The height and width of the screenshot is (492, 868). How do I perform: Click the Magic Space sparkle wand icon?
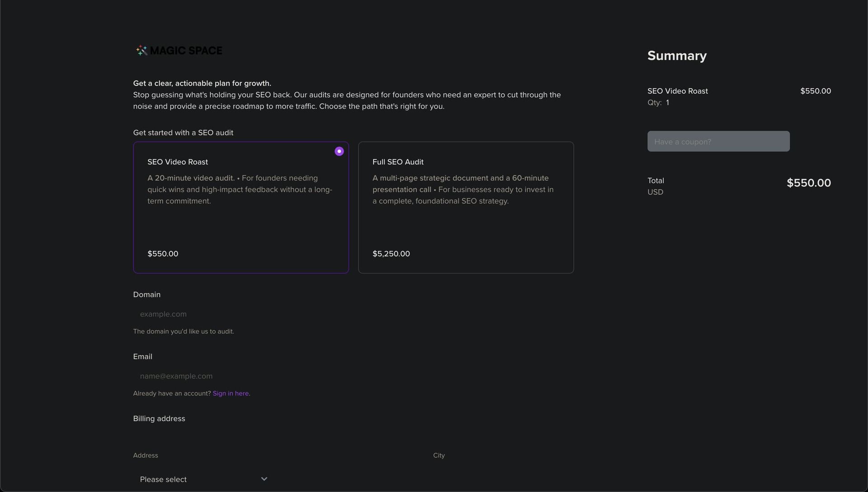[142, 51]
